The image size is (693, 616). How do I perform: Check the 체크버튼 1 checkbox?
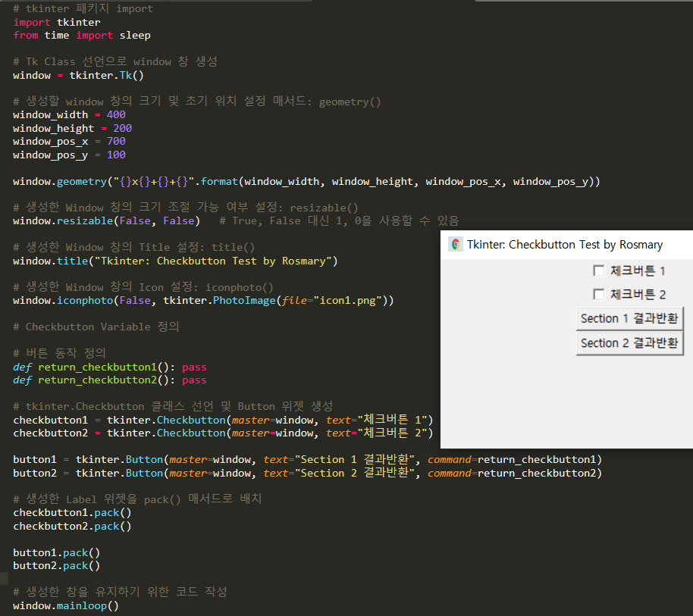point(599,270)
